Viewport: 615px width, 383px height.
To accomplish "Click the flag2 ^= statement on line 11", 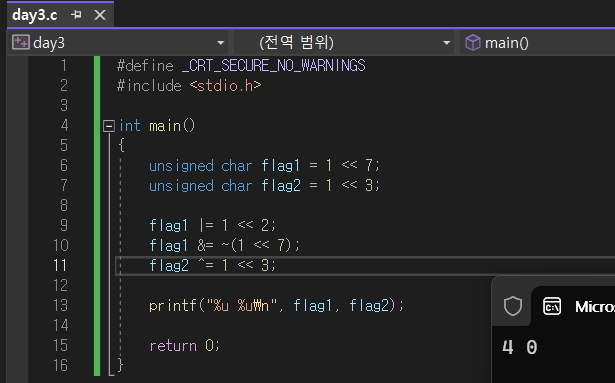I will (x=213, y=266).
